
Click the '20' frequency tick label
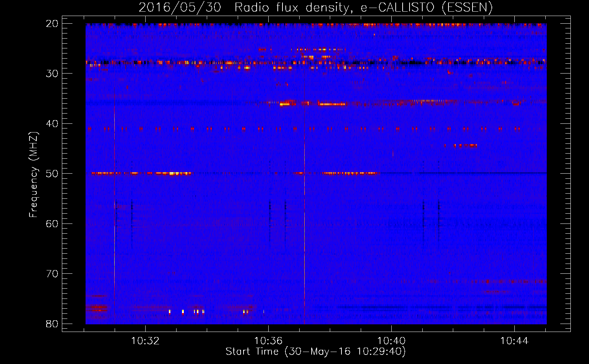click(x=52, y=24)
